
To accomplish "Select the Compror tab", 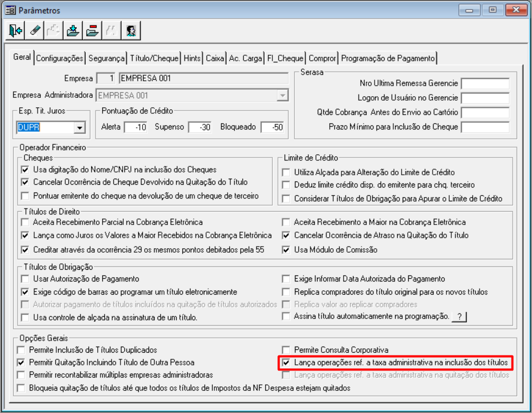I will pos(322,59).
